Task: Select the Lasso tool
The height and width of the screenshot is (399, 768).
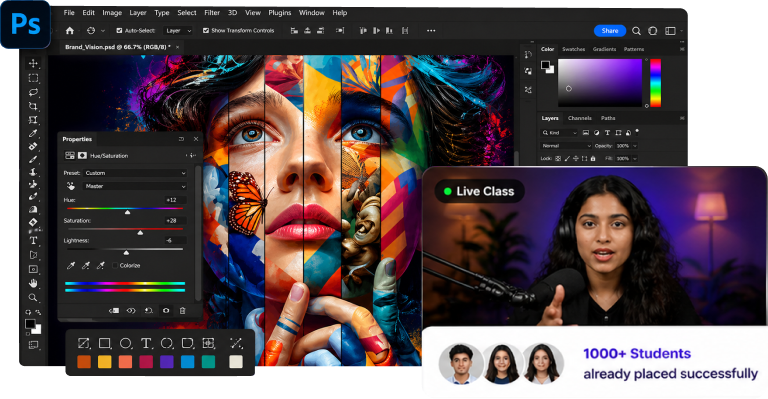Action: pyautogui.click(x=33, y=92)
